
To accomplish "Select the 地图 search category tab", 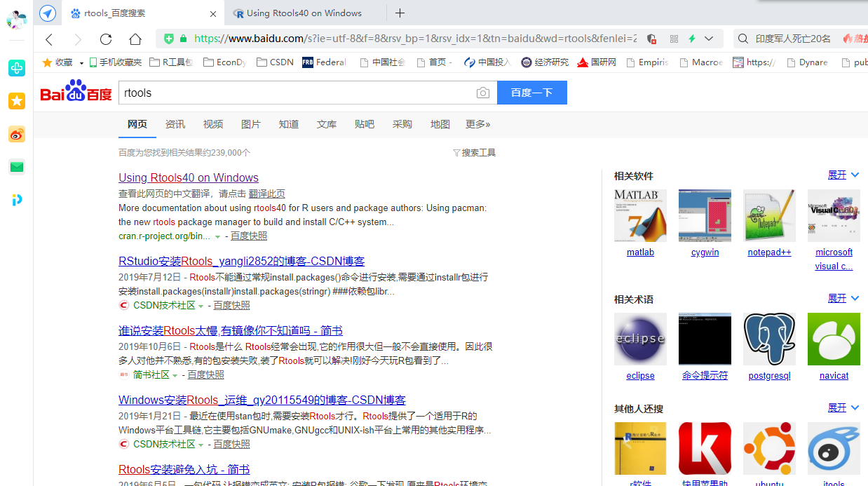I will [x=440, y=124].
